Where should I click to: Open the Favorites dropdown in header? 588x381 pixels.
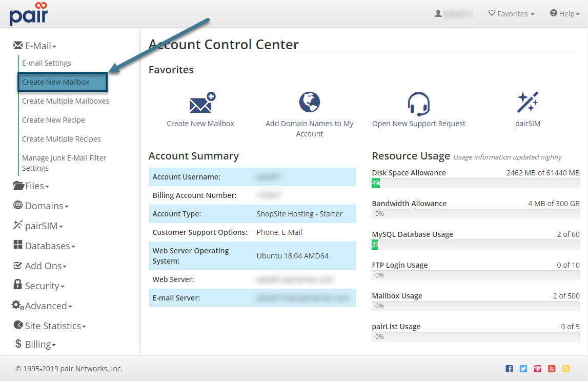(511, 13)
